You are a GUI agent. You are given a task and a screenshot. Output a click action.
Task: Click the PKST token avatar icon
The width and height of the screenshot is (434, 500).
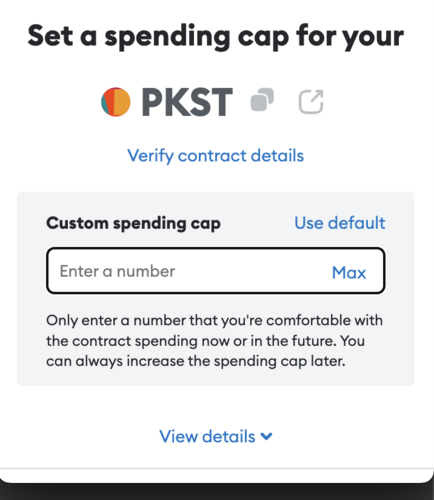tap(115, 102)
